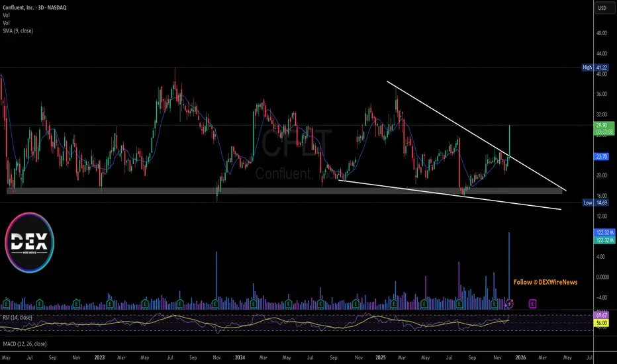
Task: Click the High 41.22 price label
Action: click(595, 68)
